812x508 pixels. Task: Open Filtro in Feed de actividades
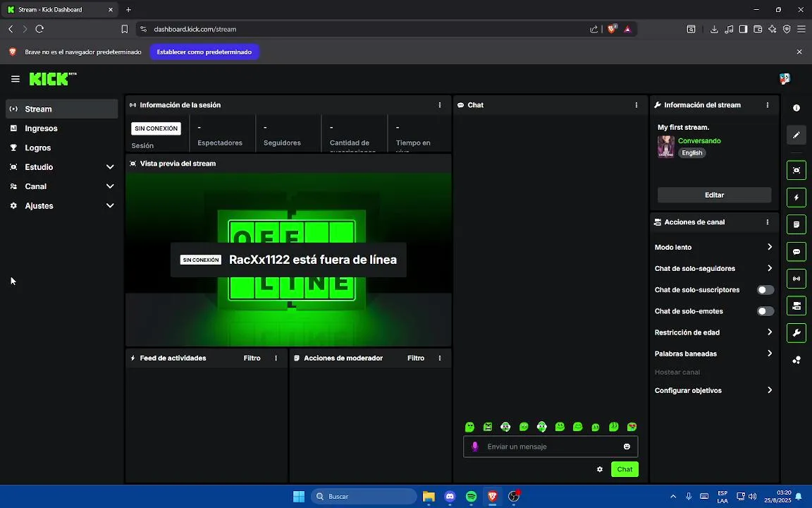tap(252, 358)
